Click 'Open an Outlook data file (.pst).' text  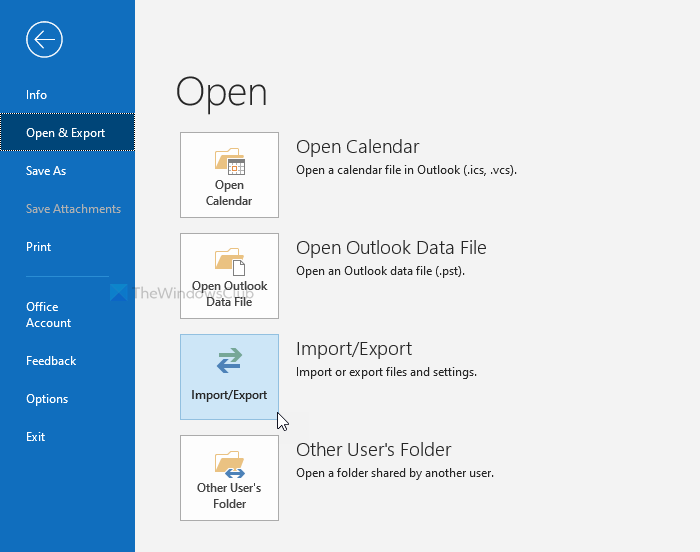pyautogui.click(x=380, y=271)
